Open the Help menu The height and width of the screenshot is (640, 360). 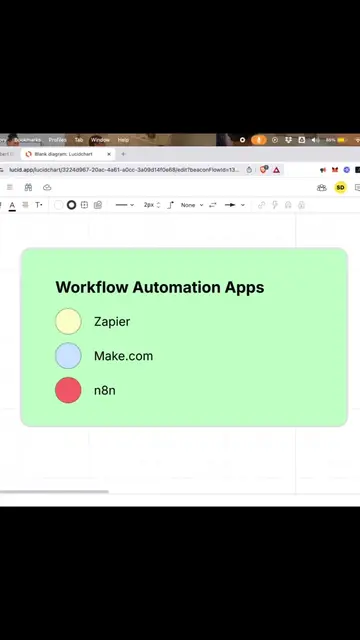click(x=123, y=140)
